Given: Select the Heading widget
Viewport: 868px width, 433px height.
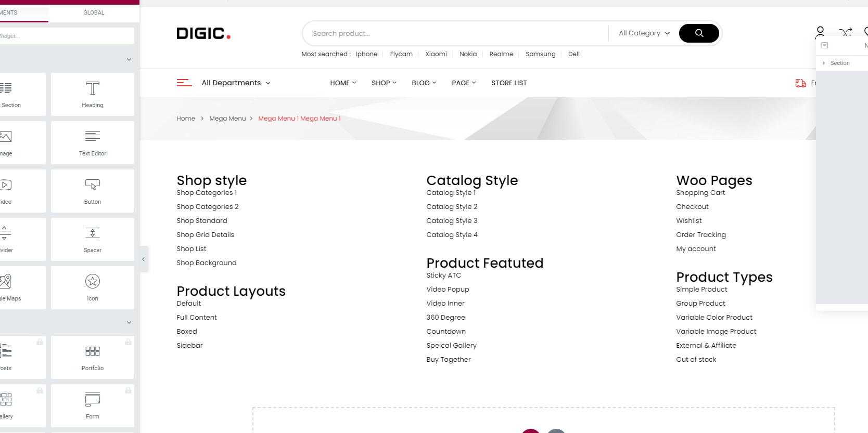Looking at the screenshot, I should point(93,94).
